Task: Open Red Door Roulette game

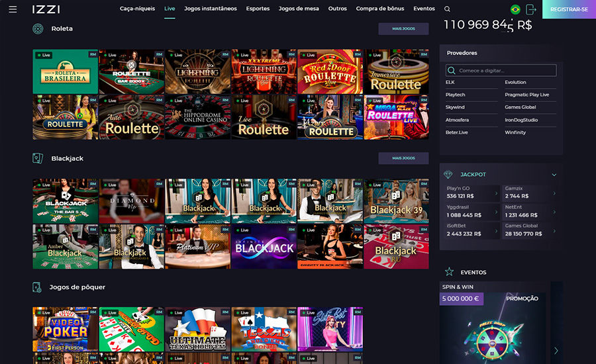Action: (x=330, y=72)
